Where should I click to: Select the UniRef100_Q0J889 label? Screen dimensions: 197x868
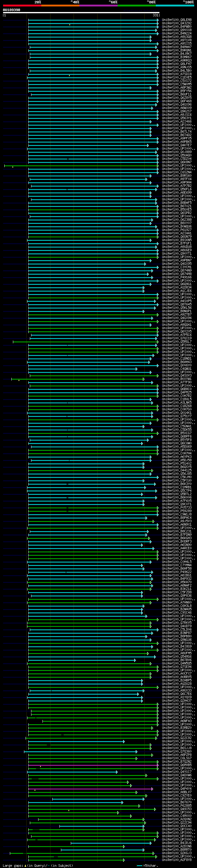coord(177,152)
